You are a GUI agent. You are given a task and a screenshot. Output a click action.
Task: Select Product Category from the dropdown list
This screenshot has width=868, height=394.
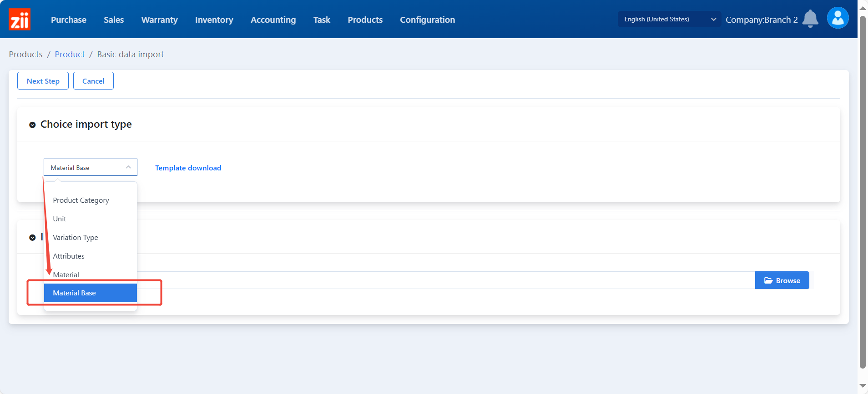(81, 200)
